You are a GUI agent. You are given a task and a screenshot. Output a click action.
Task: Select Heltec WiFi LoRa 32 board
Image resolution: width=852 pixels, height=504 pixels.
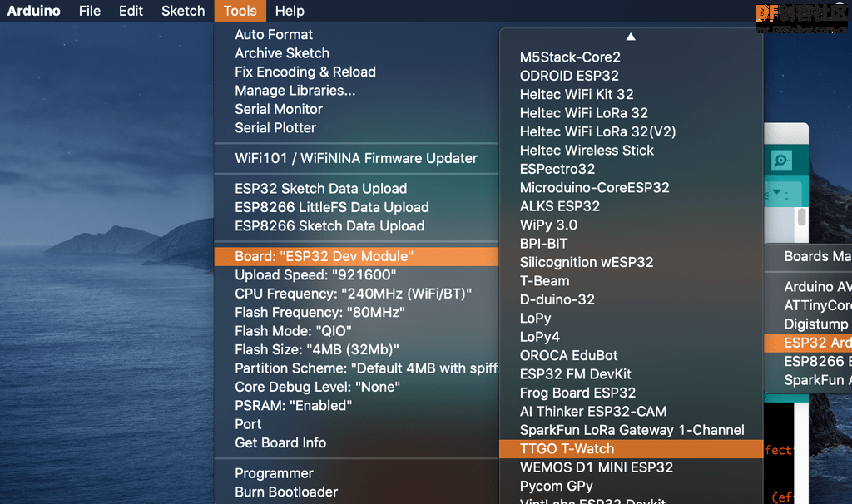[x=632, y=113]
